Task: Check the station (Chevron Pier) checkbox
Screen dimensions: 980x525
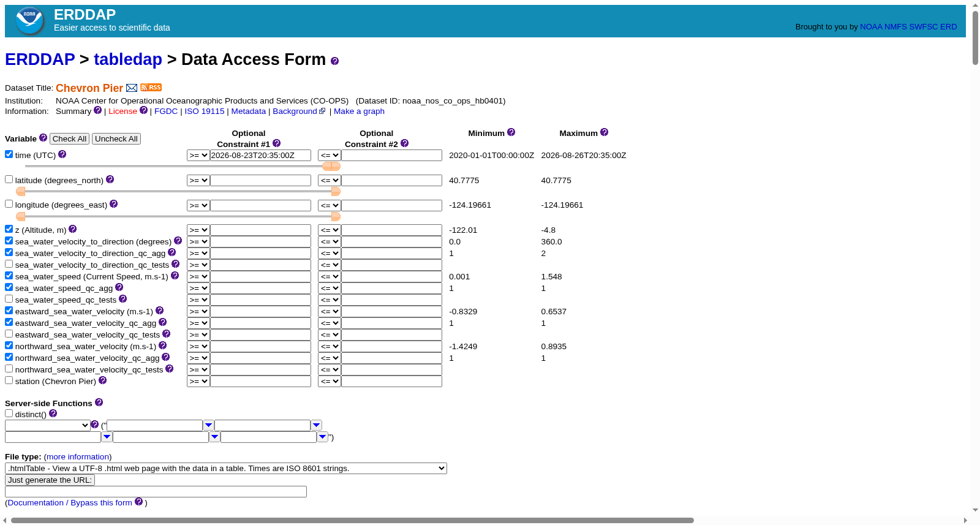Action: [x=9, y=380]
